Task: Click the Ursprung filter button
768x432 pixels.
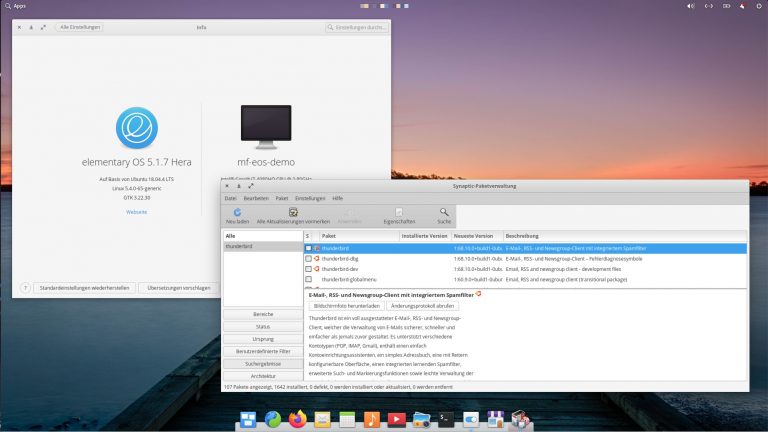Action: pyautogui.click(x=263, y=339)
